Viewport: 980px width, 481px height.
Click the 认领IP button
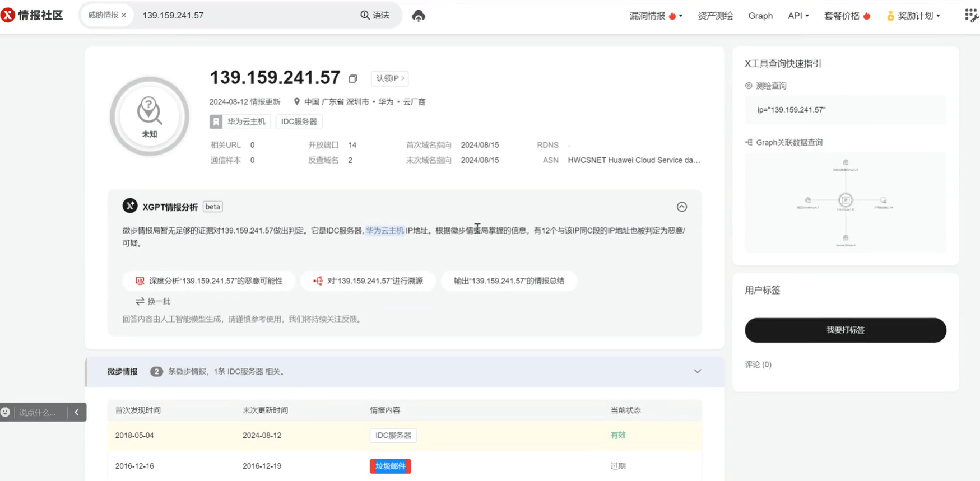(x=390, y=78)
